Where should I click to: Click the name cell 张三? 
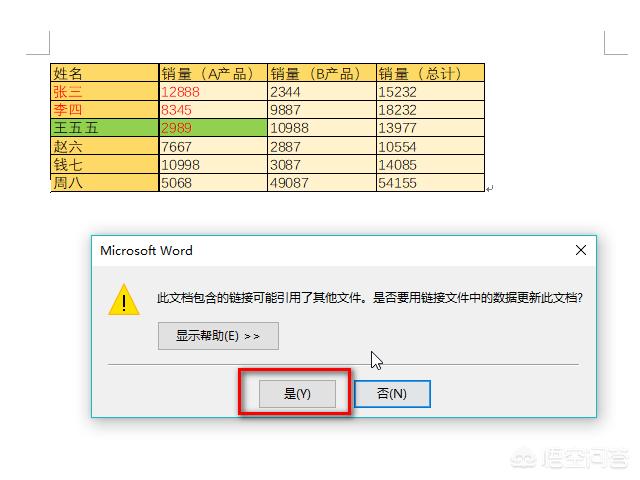tap(104, 91)
